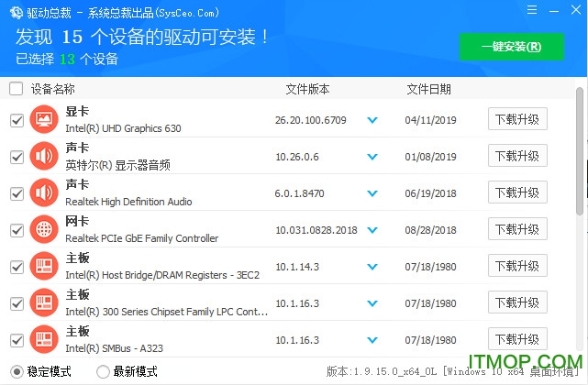
Task: Click version text 10.031.0828.2018
Action: 316,230
